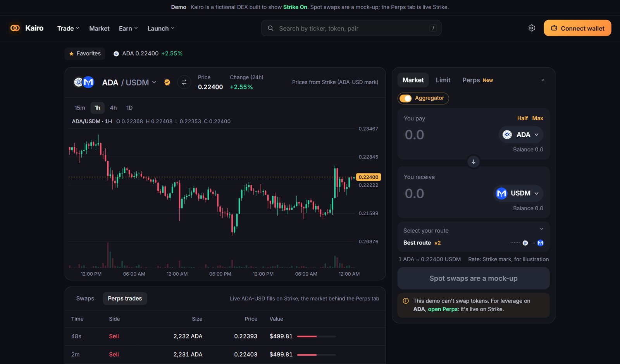Viewport: 620px width, 364px height.
Task: Click the open Perps link
Action: pos(443,309)
